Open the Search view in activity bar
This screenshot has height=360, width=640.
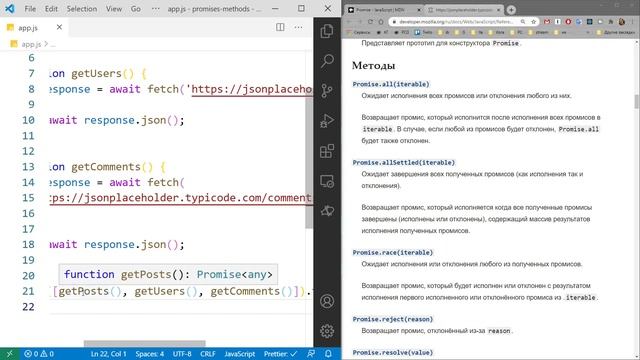click(x=327, y=61)
